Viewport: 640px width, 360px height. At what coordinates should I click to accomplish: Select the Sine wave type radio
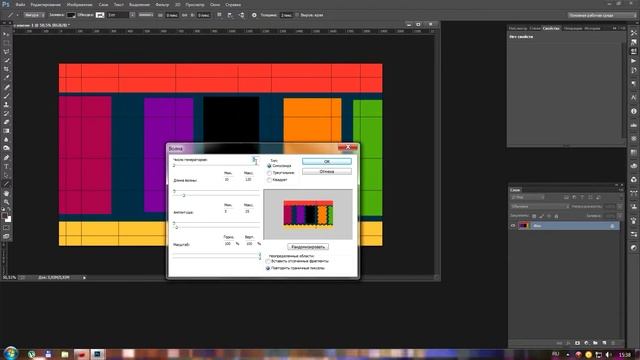pos(269,166)
